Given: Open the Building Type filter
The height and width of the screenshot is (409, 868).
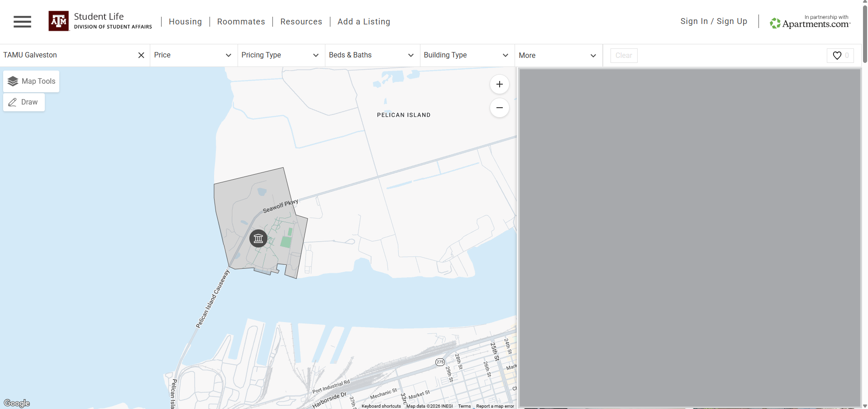Looking at the screenshot, I should (x=466, y=55).
